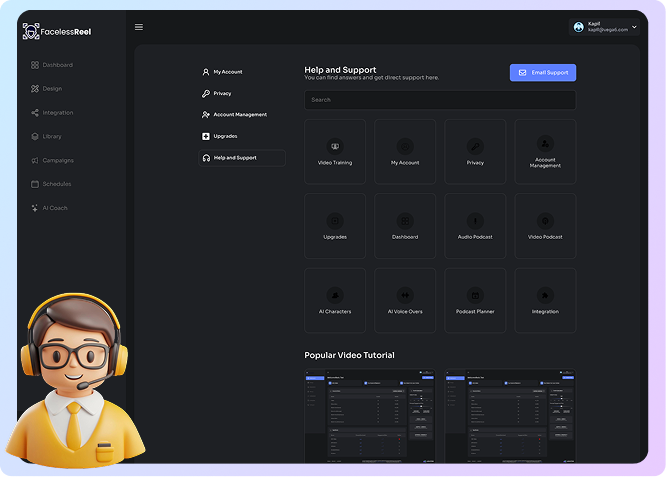This screenshot has height=477, width=666.
Task: Open the Upgrades help card
Action: (335, 226)
